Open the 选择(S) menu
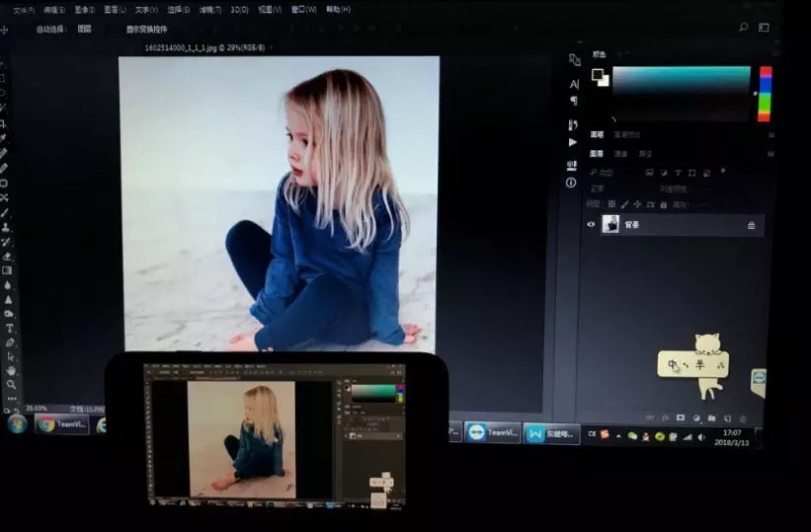The height and width of the screenshot is (532, 811). point(178,10)
